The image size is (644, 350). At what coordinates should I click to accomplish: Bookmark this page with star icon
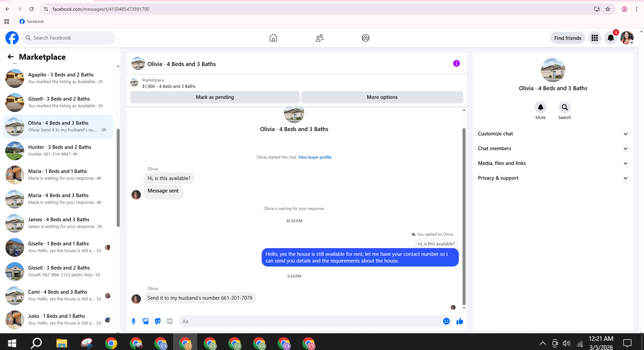[x=608, y=9]
